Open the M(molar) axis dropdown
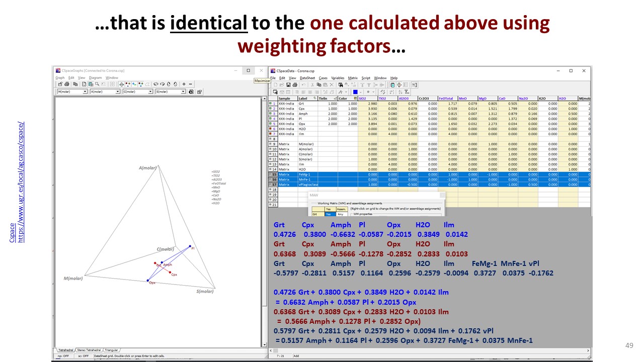The width and height of the screenshot is (644, 362). 86,92
